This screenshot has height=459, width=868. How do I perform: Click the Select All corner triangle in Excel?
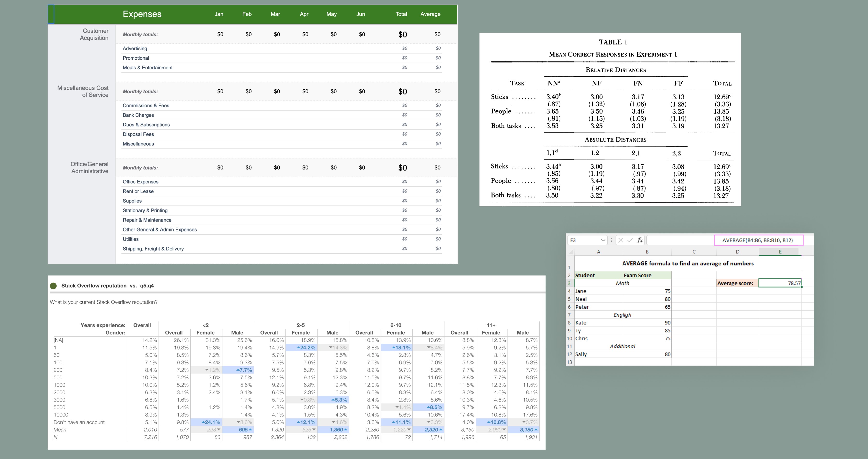click(571, 252)
